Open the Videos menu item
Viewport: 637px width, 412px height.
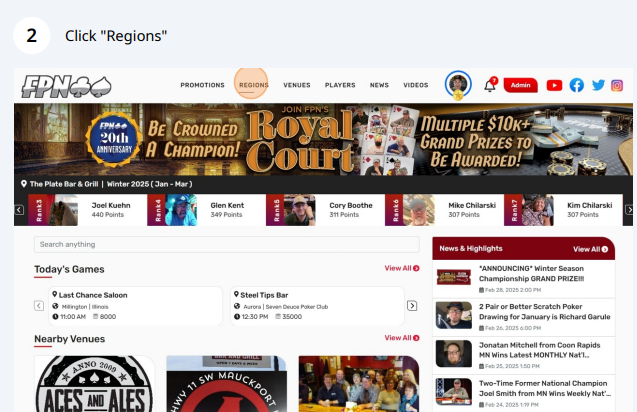pos(416,85)
